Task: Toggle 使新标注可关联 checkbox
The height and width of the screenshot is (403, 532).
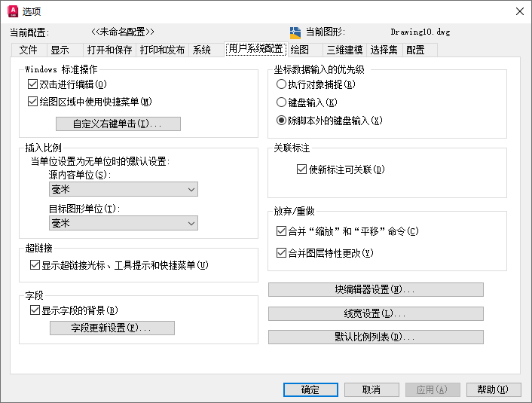Action: tap(301, 169)
